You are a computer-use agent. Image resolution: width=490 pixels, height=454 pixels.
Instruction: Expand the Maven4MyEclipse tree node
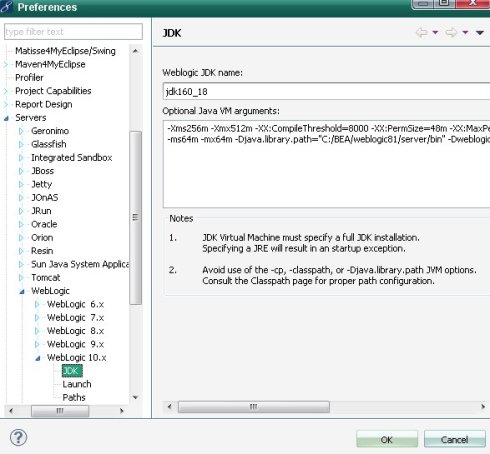coord(6,64)
